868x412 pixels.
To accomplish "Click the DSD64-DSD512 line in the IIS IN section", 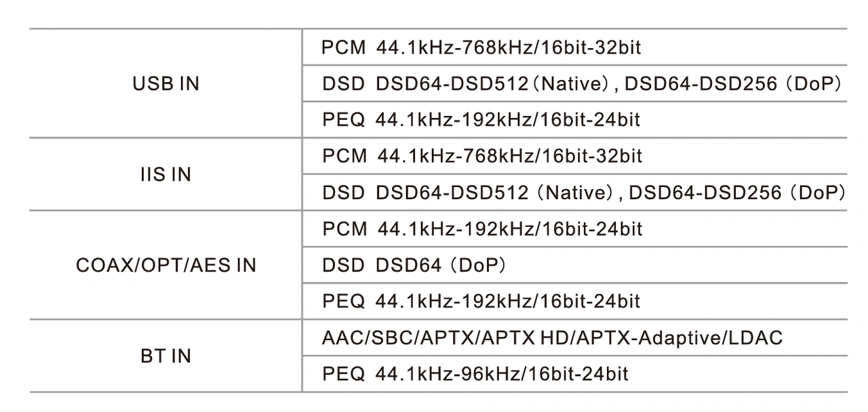I will pyautogui.click(x=583, y=192).
